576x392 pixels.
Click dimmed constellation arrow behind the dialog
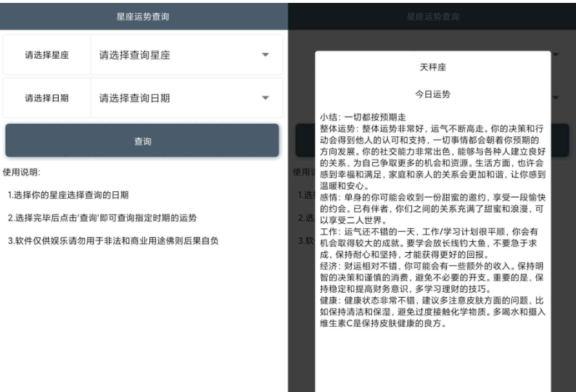click(556, 55)
